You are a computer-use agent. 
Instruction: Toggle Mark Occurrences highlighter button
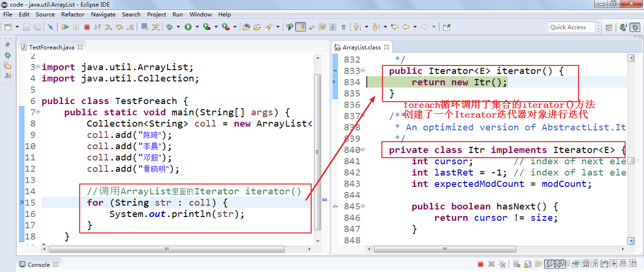pyautogui.click(x=300, y=27)
